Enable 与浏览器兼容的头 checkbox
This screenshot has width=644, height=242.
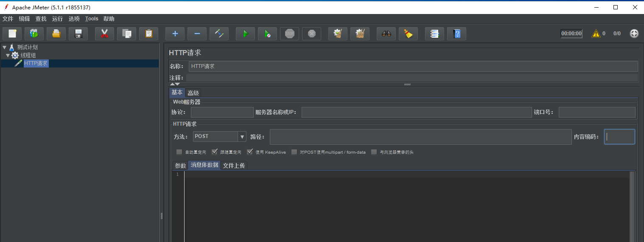(x=374, y=152)
